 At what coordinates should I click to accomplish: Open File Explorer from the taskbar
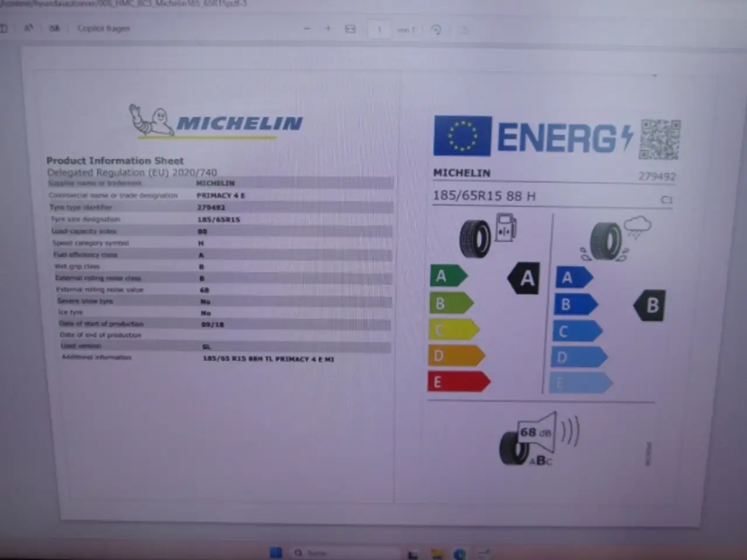[437, 554]
